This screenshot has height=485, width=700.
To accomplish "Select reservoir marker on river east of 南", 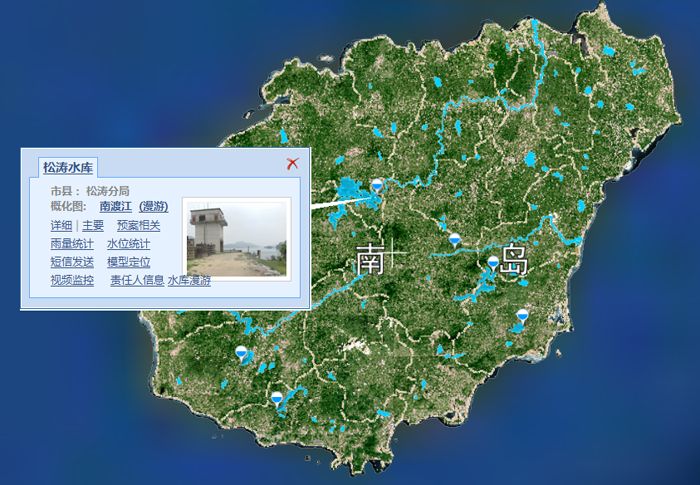I will [454, 240].
